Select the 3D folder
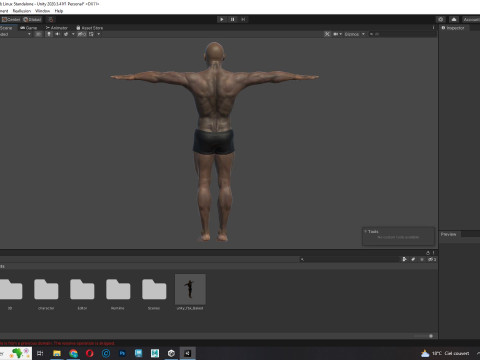480x360 pixels. pos(10,294)
